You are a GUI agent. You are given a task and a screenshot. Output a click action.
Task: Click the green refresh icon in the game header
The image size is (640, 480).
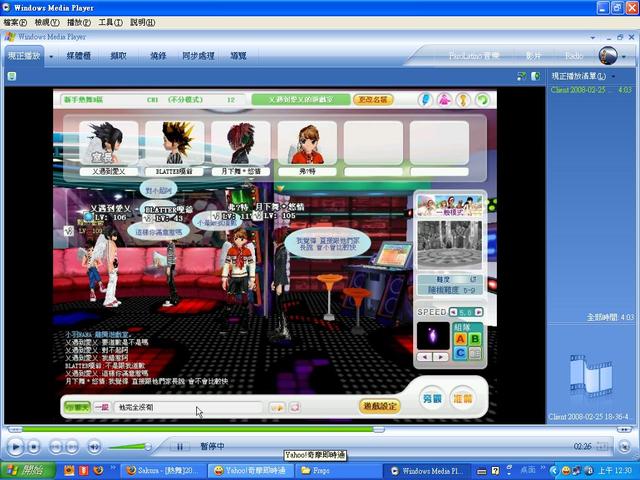click(x=483, y=100)
